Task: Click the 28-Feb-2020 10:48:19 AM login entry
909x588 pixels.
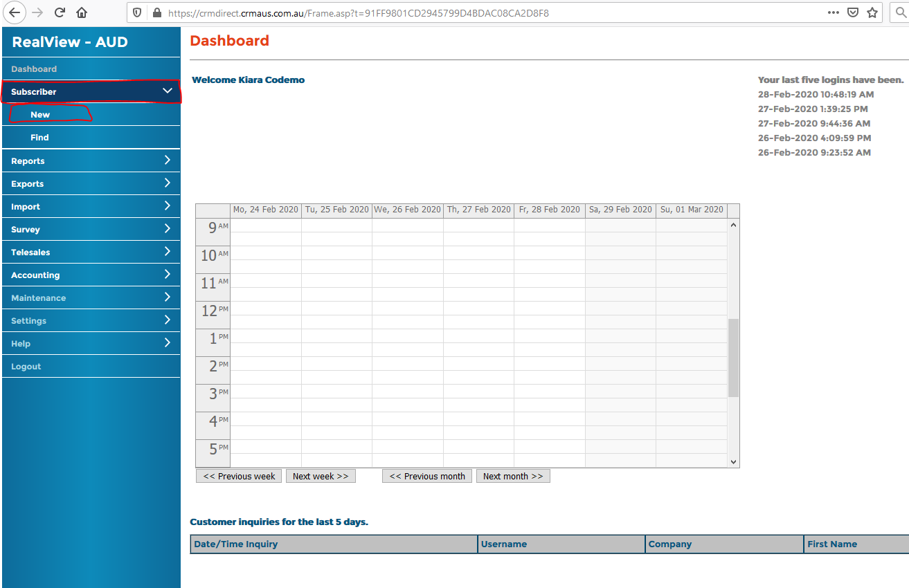Action: pyautogui.click(x=816, y=95)
